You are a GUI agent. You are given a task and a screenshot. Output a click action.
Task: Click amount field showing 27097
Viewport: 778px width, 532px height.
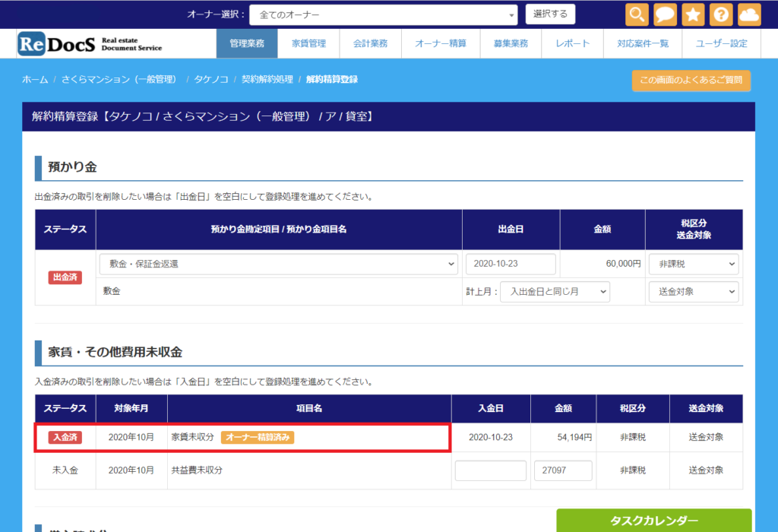pyautogui.click(x=563, y=470)
